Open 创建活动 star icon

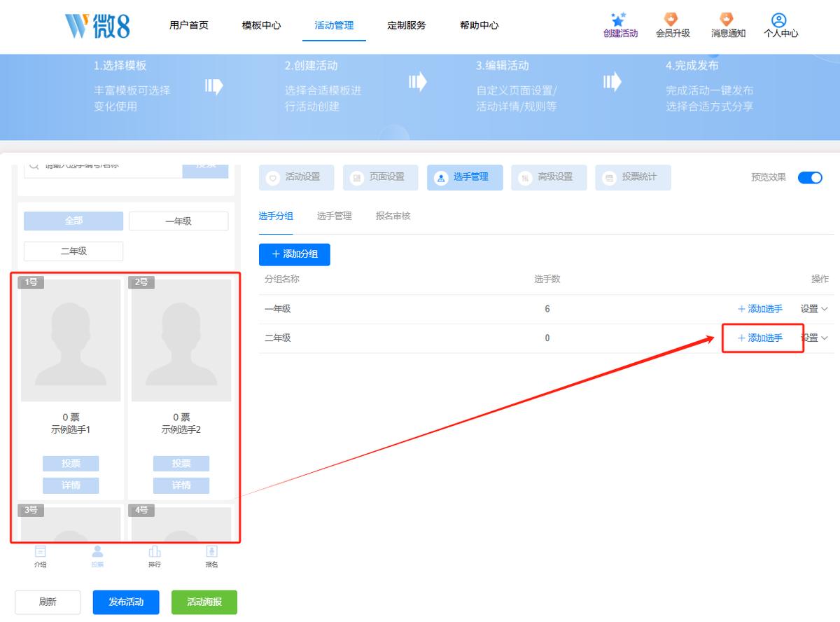(x=619, y=20)
